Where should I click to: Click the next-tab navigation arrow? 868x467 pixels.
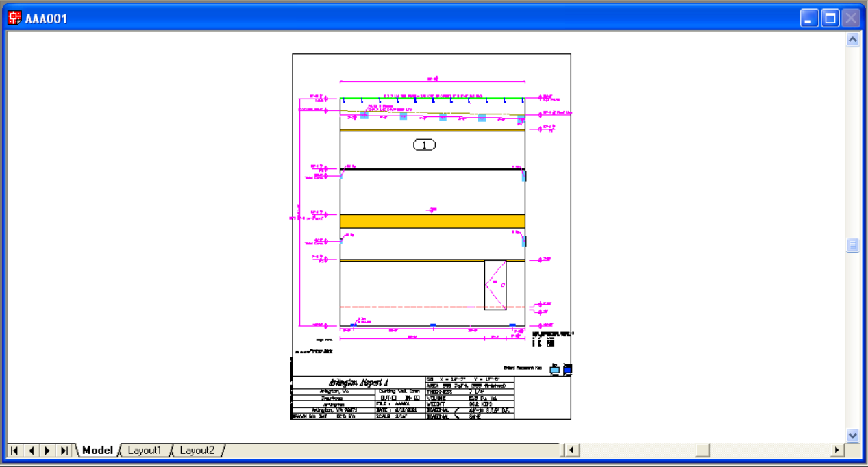pyautogui.click(x=47, y=451)
